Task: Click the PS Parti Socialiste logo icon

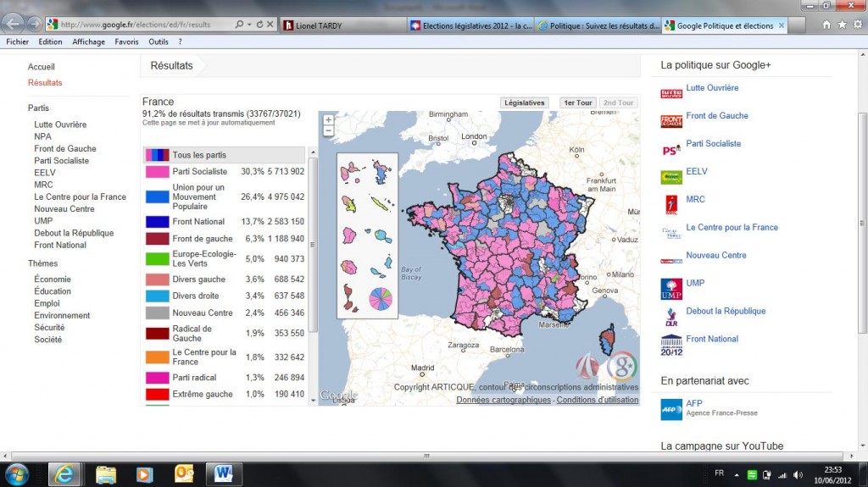Action: [x=671, y=149]
